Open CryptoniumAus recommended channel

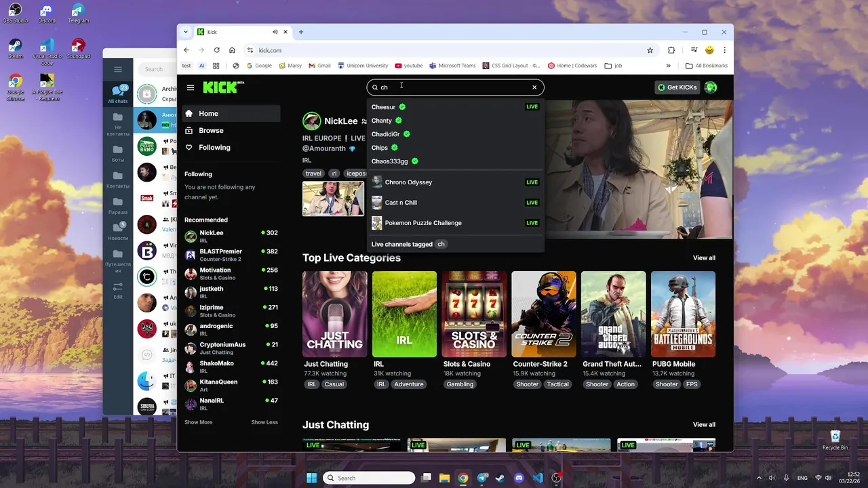[231, 348]
